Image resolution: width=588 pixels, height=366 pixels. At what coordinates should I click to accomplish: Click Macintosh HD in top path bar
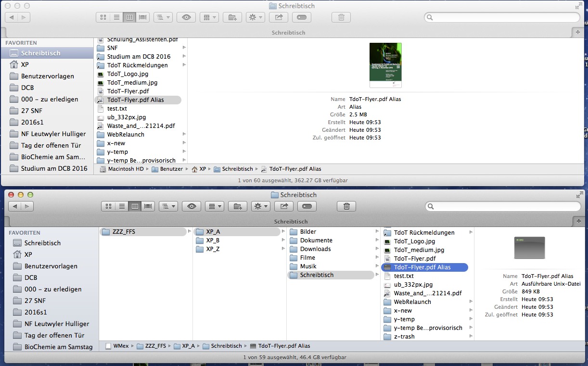[x=122, y=169]
